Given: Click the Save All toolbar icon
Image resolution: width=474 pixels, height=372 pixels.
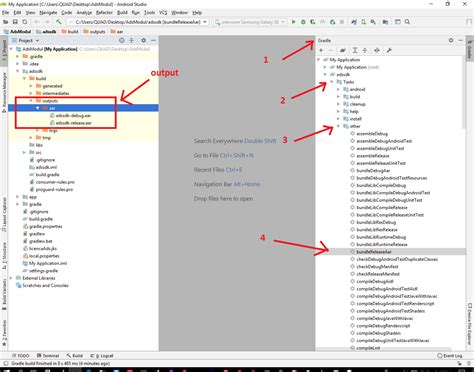Looking at the screenshot, I should click(x=15, y=22).
